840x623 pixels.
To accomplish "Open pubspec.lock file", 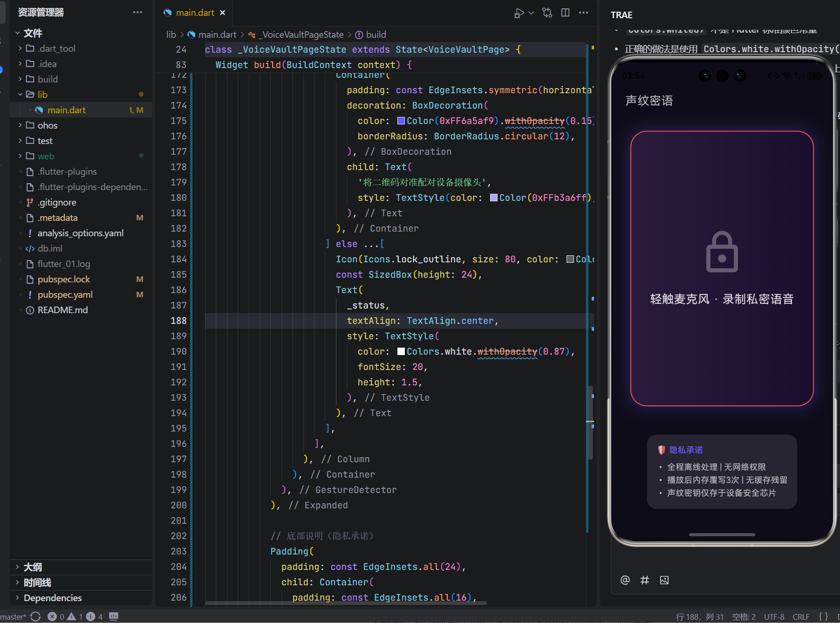I will point(81,279).
